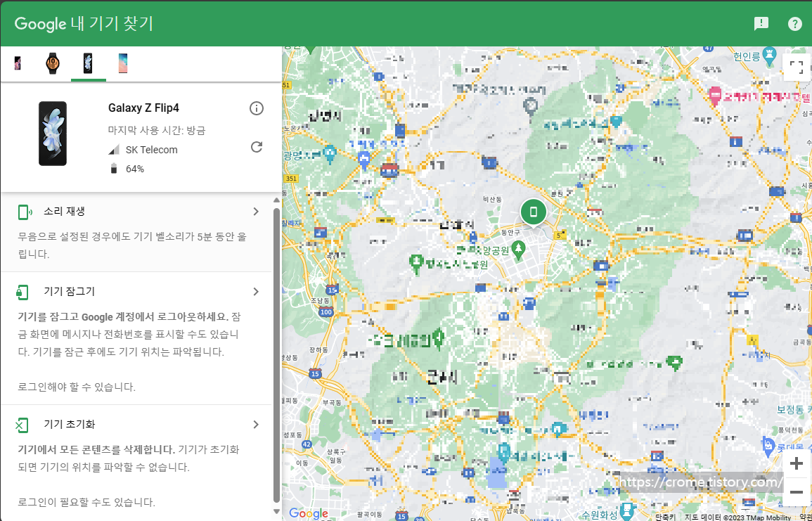812x521 pixels.
Task: Click the Galaxy Z Flip4 device name
Action: coord(143,108)
